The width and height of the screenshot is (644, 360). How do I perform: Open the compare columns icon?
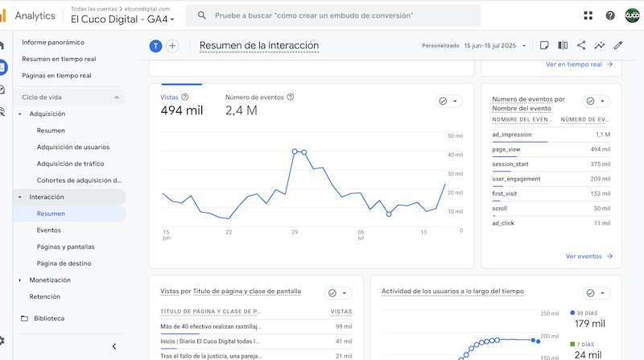point(563,45)
